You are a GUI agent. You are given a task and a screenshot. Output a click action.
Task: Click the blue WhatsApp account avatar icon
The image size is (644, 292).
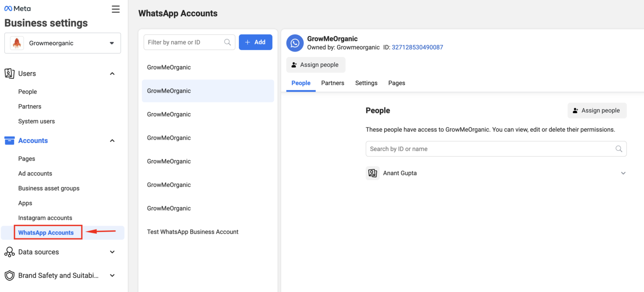coord(295,43)
